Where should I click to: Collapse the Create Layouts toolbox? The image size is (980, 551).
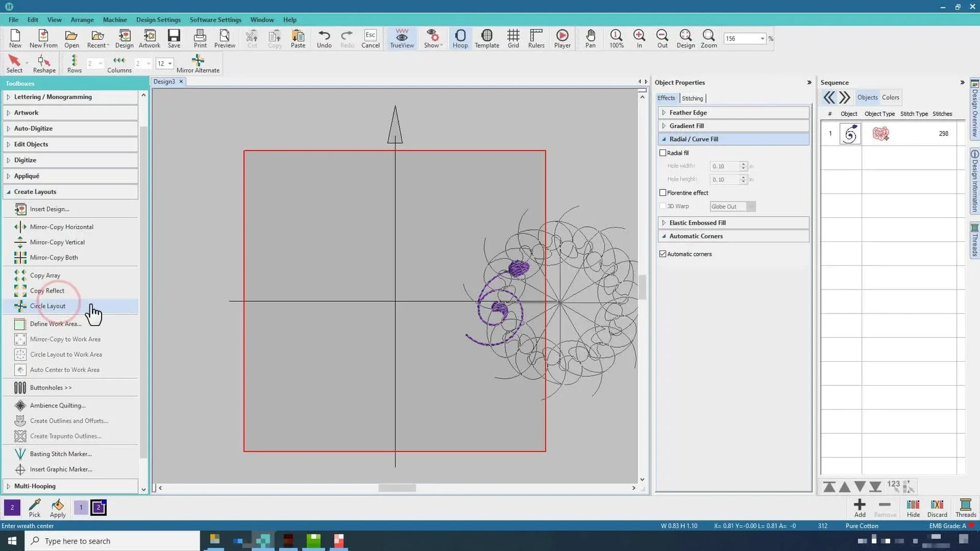click(x=35, y=192)
